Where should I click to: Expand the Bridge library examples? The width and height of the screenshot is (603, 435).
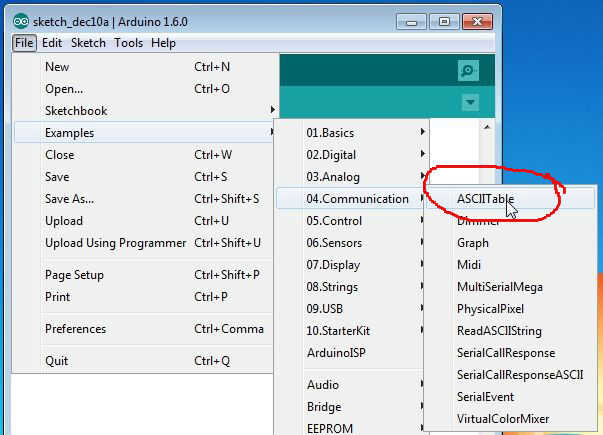pyautogui.click(x=350, y=407)
